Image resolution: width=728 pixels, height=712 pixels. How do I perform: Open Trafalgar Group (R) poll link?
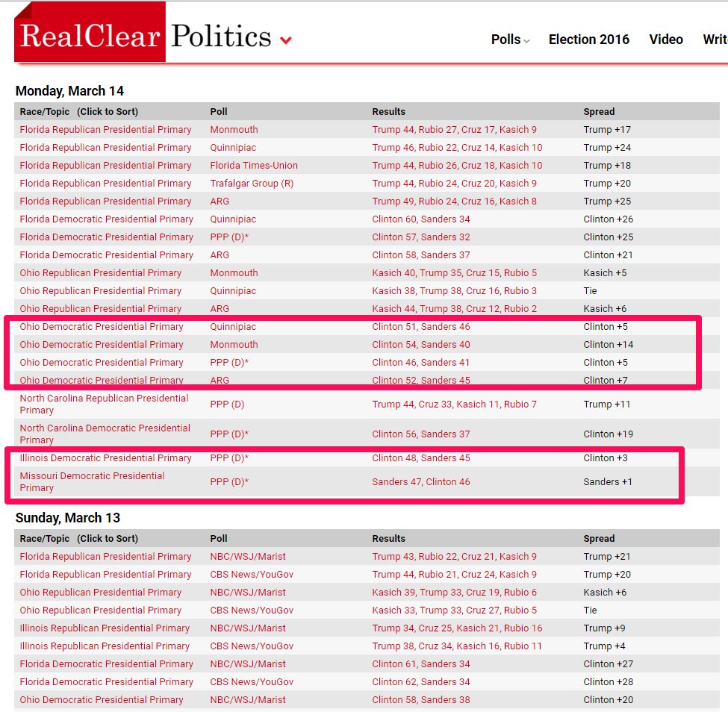pos(252,184)
